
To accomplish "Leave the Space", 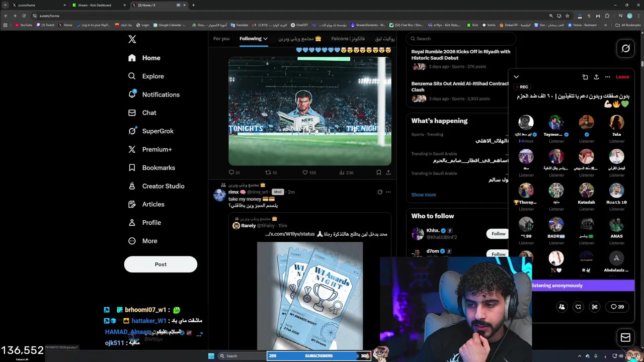I will coord(622,77).
